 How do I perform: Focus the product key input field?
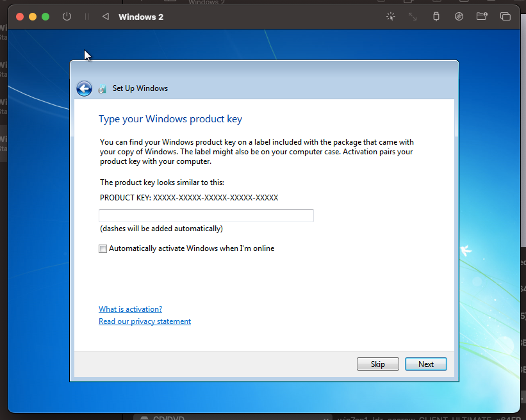[206, 216]
